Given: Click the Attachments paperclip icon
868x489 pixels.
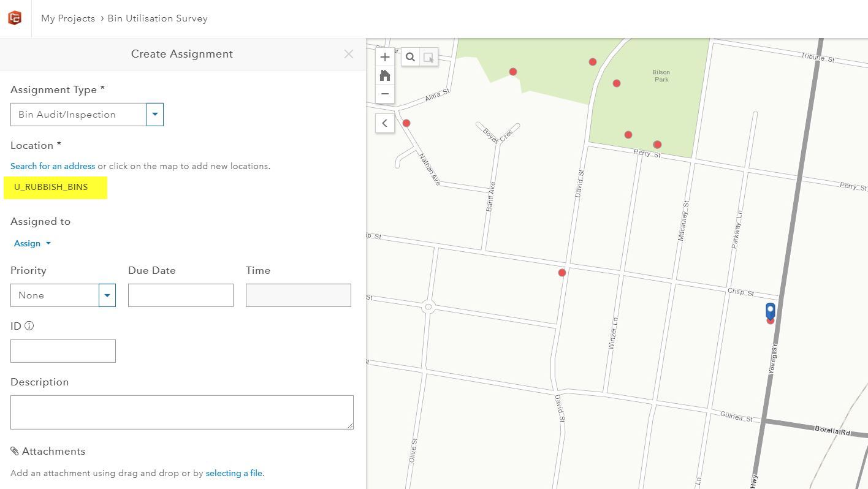Looking at the screenshot, I should [15, 450].
